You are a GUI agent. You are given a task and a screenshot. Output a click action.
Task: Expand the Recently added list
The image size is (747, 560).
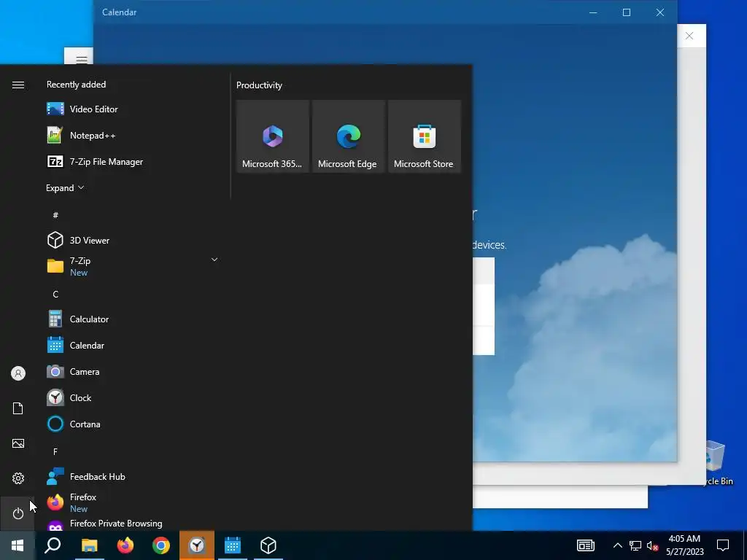tap(65, 187)
